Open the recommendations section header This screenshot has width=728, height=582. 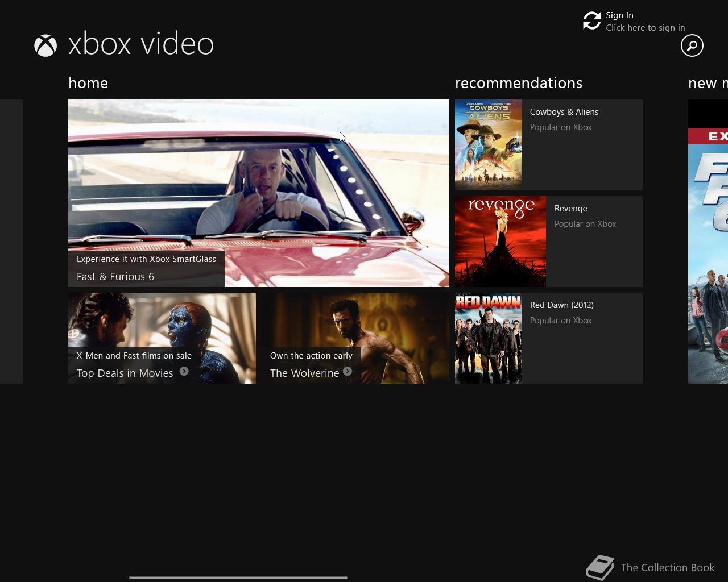pyautogui.click(x=519, y=83)
